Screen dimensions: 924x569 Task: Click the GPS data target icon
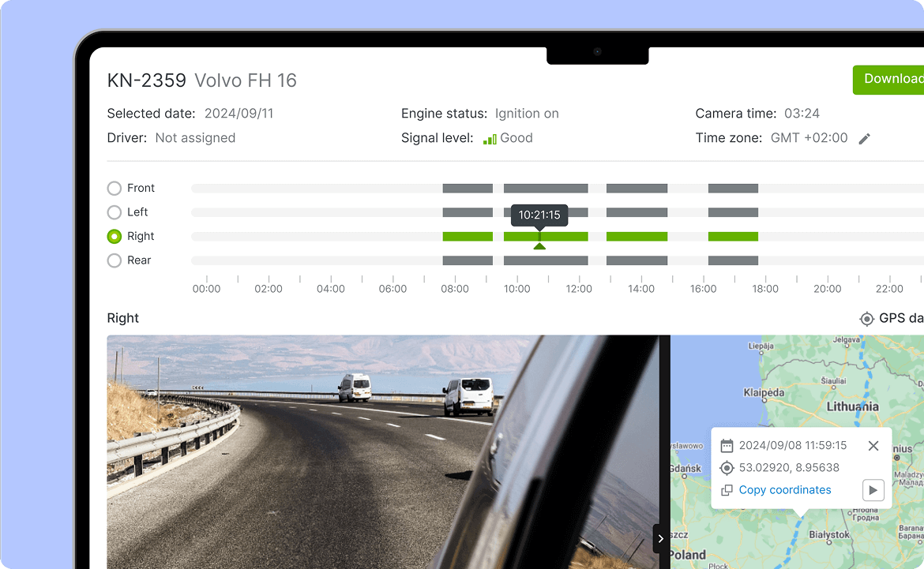(x=867, y=319)
